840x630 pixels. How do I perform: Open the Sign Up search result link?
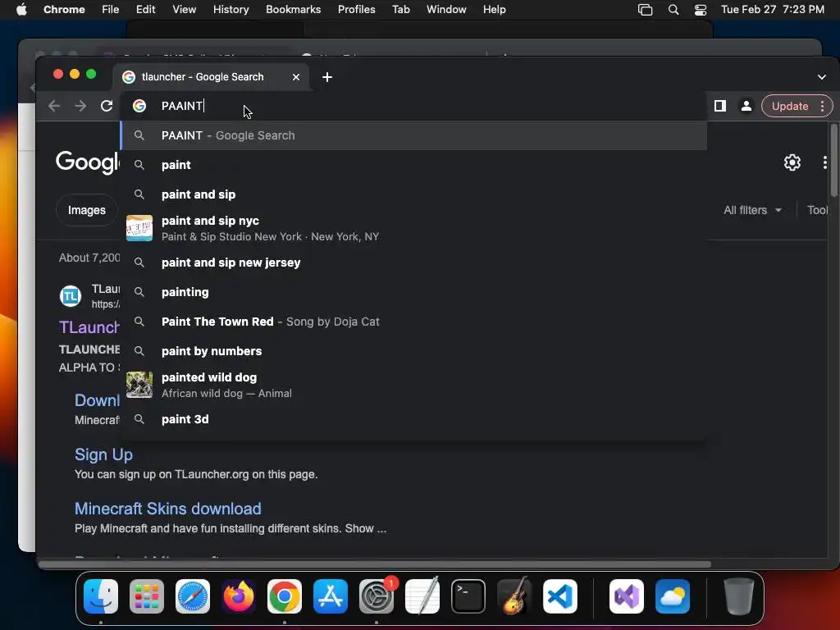[104, 454]
